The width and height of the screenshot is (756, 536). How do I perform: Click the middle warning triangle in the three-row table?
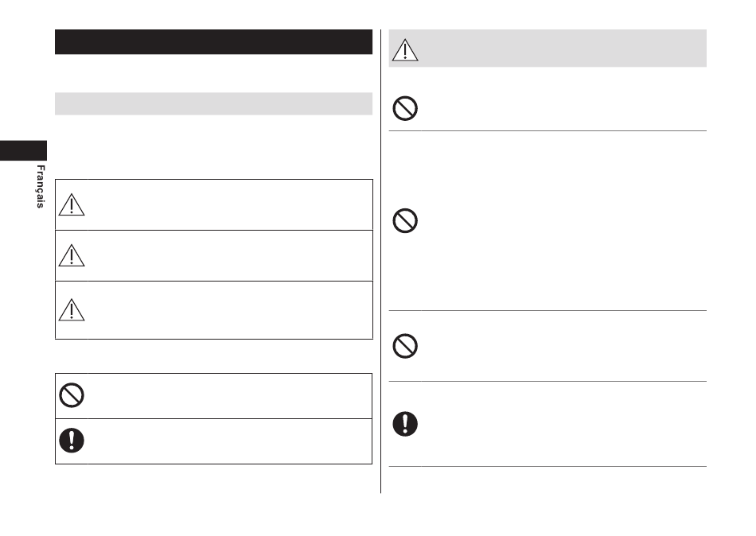(72, 255)
